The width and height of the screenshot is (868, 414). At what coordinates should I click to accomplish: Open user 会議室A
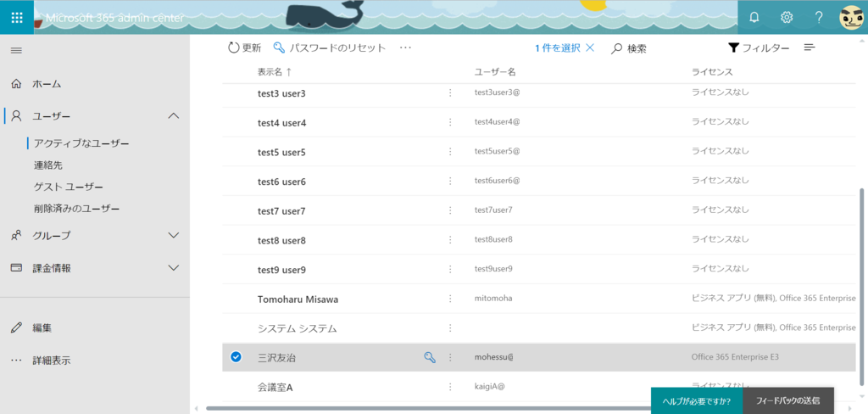(x=275, y=388)
